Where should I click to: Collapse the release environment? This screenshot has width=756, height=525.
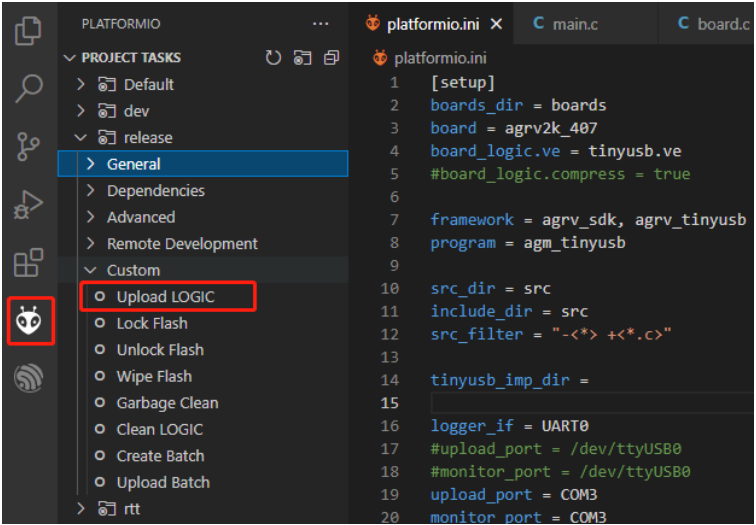click(x=81, y=138)
